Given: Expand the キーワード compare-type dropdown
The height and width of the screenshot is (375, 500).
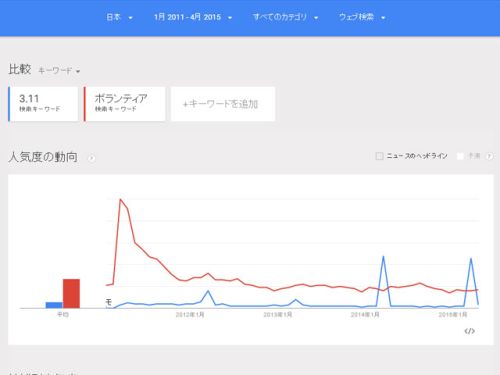Looking at the screenshot, I should (59, 71).
